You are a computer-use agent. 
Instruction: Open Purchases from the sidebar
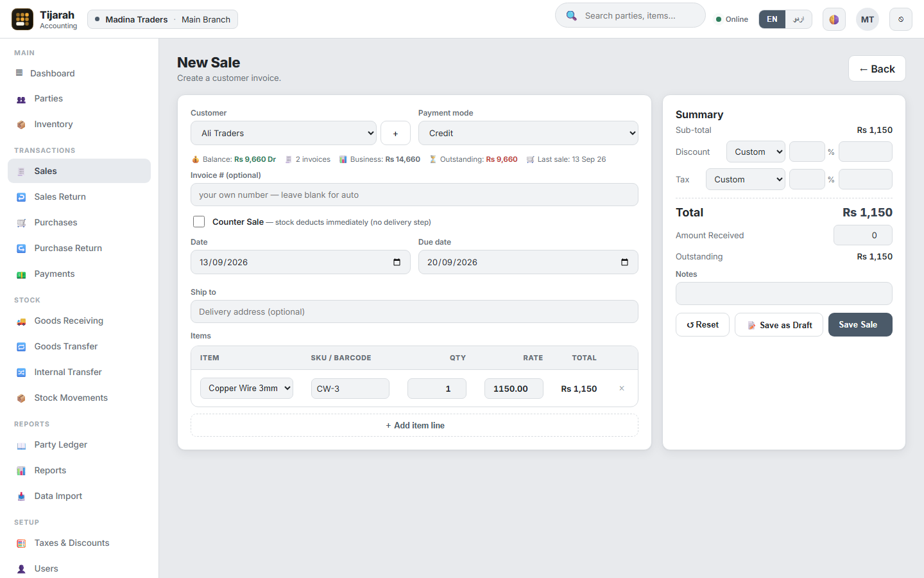pyautogui.click(x=79, y=223)
